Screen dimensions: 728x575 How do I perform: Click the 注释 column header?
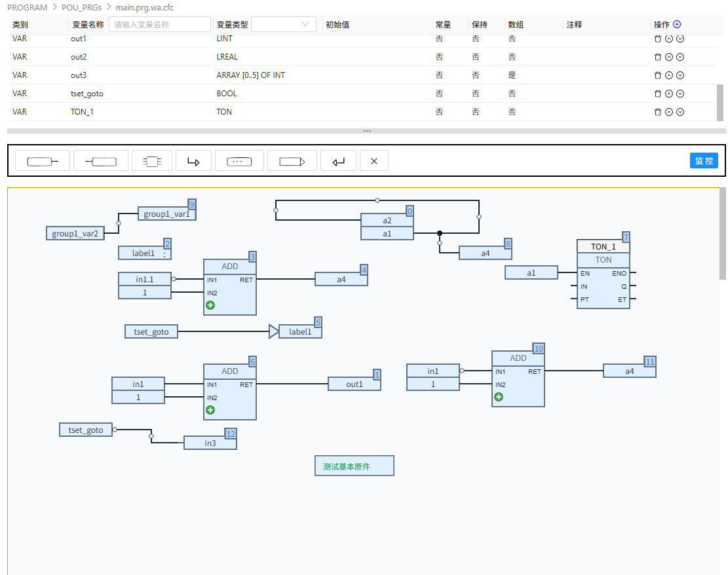click(574, 25)
